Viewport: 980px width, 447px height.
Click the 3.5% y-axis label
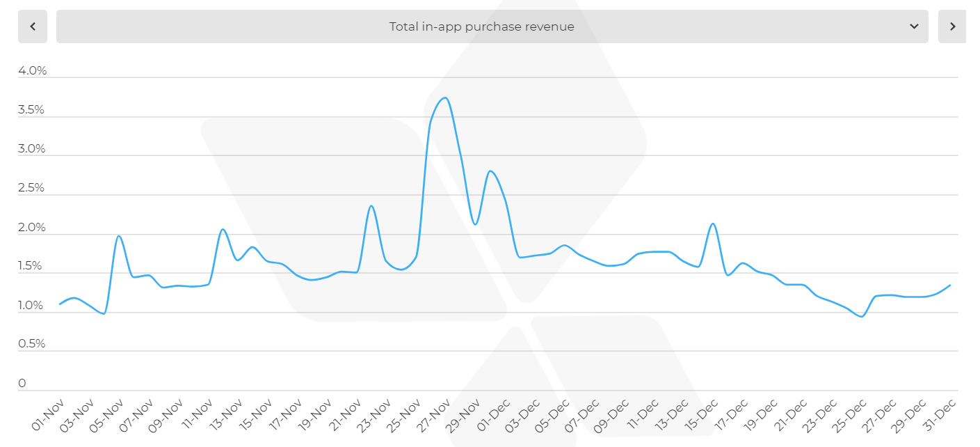click(32, 110)
